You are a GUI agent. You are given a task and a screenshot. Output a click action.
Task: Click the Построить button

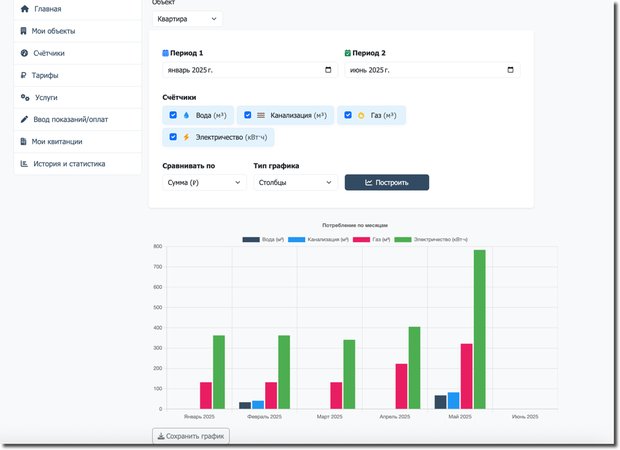(x=387, y=182)
